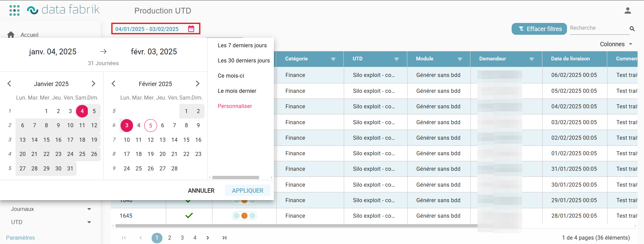The width and height of the screenshot is (644, 244).
Task: Open the Catégorie column filter icon
Action: coord(333,59)
